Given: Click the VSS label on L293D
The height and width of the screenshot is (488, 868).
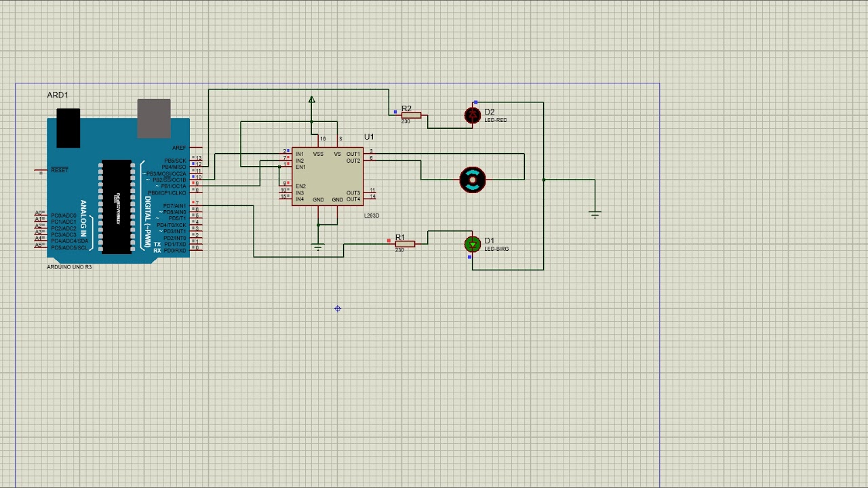Looking at the screenshot, I should pyautogui.click(x=318, y=154).
